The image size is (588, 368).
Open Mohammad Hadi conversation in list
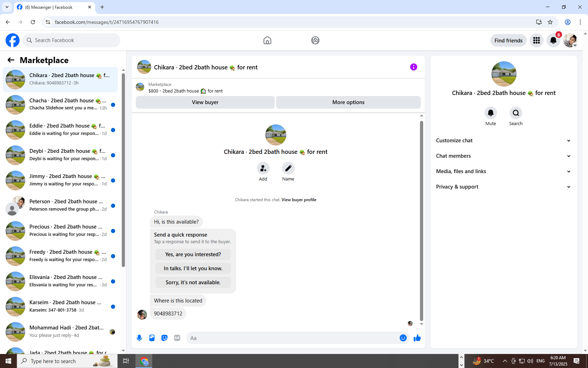coord(61,332)
